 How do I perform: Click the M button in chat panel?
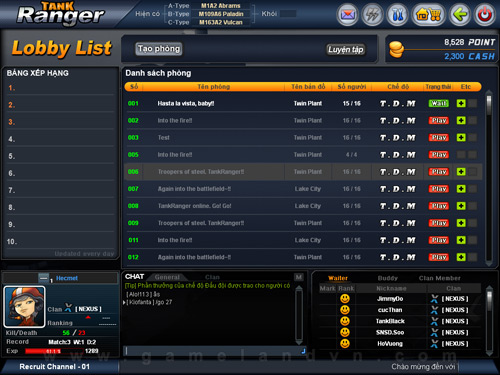coord(299,277)
